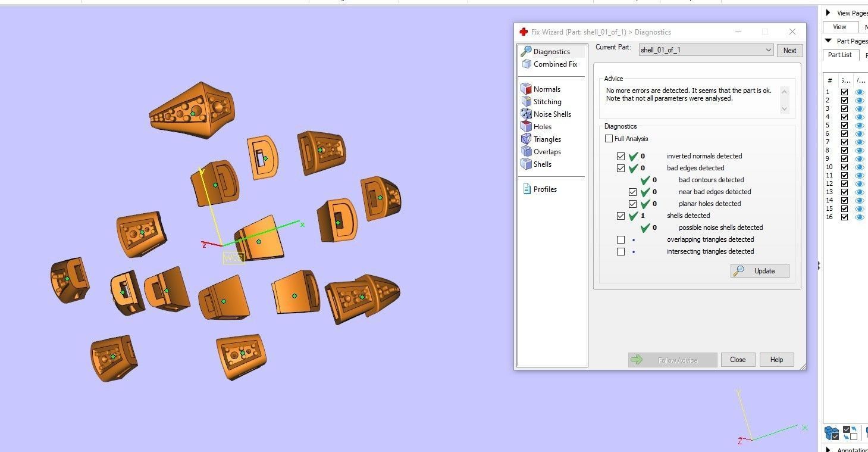This screenshot has width=868, height=452.
Task: Click the Advice text scrollbar down arrow
Action: coord(784,109)
